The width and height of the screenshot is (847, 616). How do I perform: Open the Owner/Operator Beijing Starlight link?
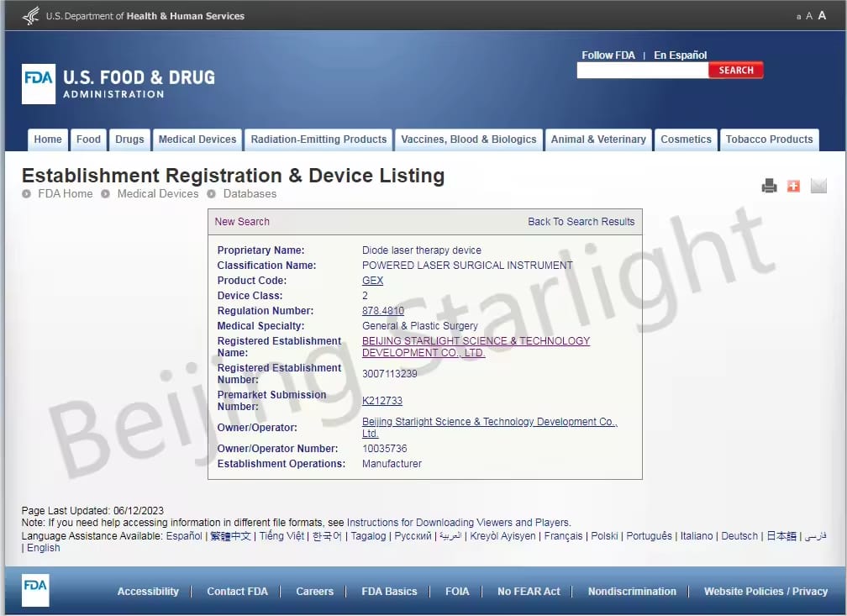point(489,428)
